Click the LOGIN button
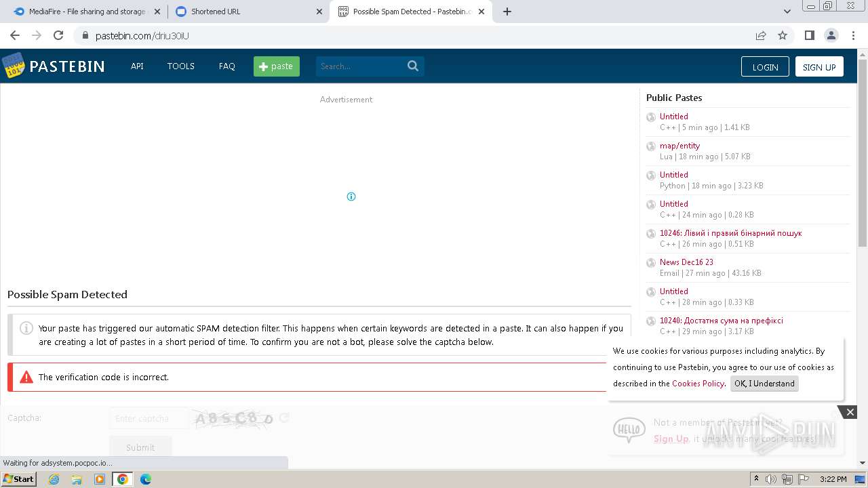The height and width of the screenshot is (488, 868). point(765,66)
